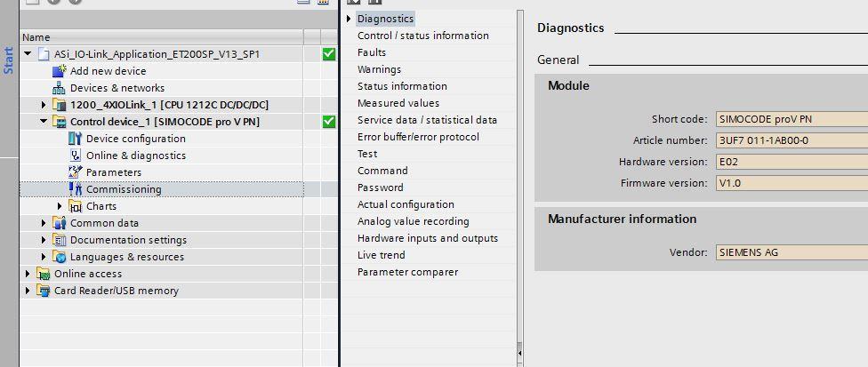Click the 1200_4XIOLink_1 CPU icon
This screenshot has height=367, width=868.
tap(60, 105)
